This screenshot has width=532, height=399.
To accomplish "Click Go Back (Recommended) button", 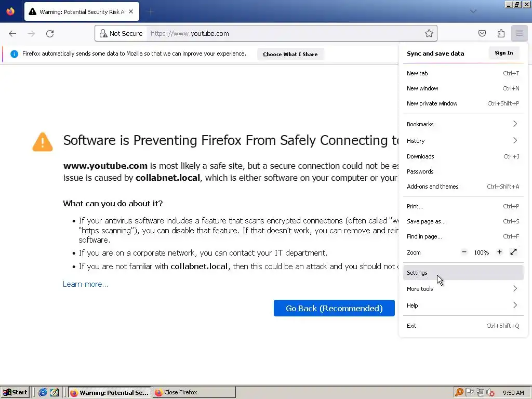I will point(334,308).
